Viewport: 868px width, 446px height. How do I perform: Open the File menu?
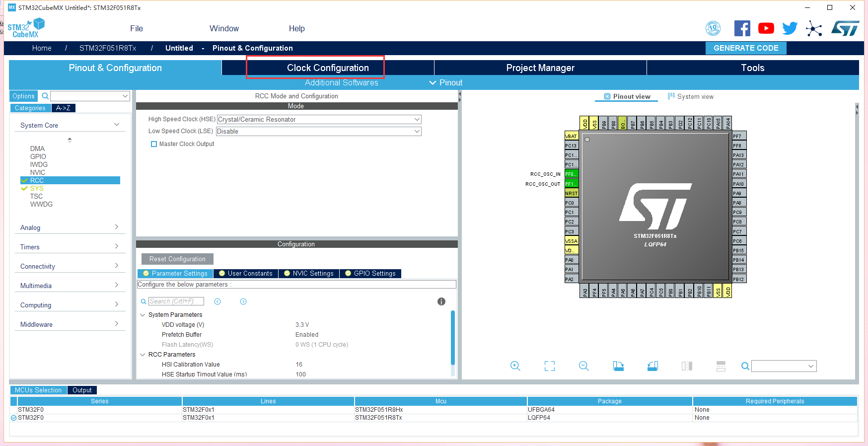[137, 28]
